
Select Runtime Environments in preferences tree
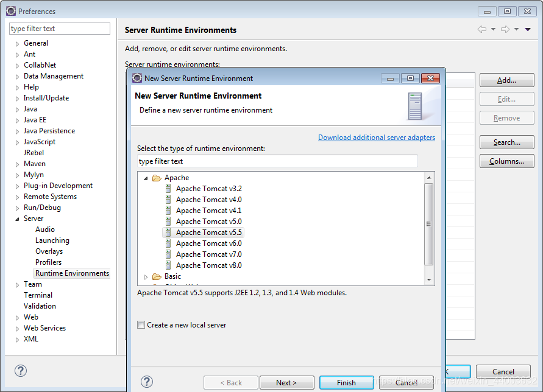click(72, 273)
